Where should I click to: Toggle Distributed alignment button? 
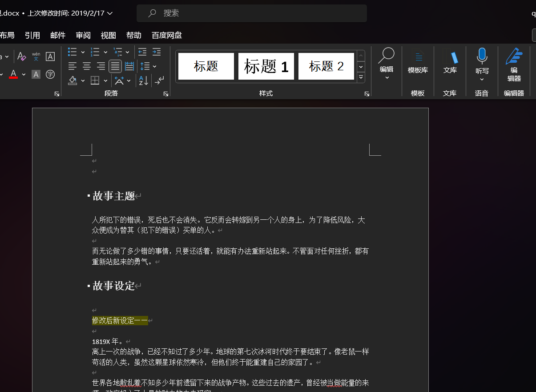tap(129, 66)
